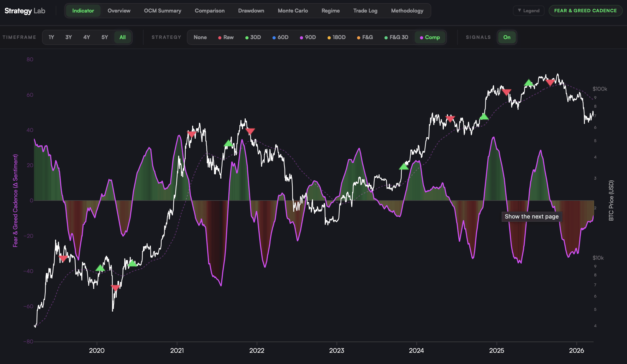Select the 60D strategy

click(281, 37)
